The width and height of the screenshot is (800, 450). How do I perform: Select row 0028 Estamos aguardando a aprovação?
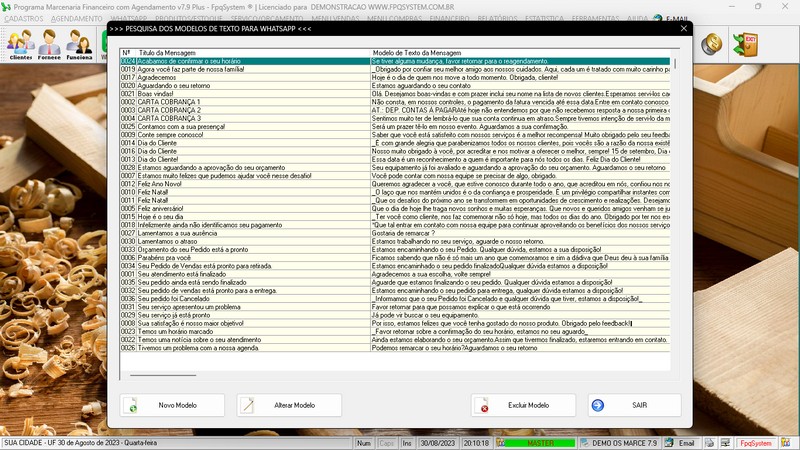pos(395,168)
